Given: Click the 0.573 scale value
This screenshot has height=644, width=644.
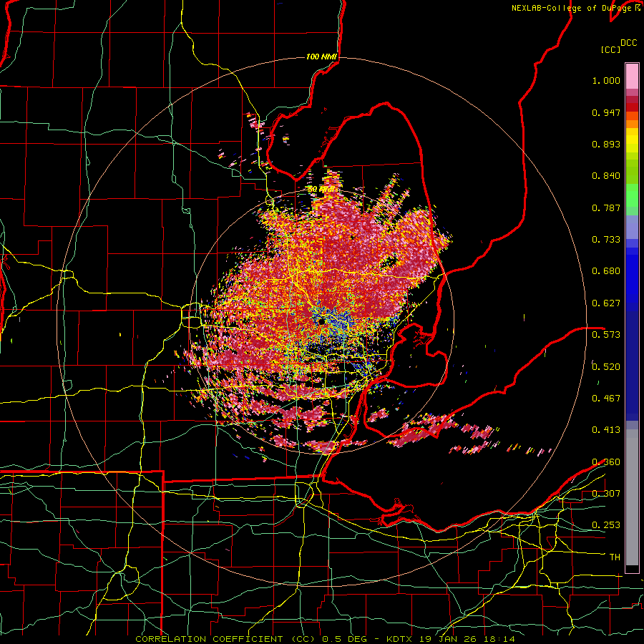Looking at the screenshot, I should click(606, 335).
